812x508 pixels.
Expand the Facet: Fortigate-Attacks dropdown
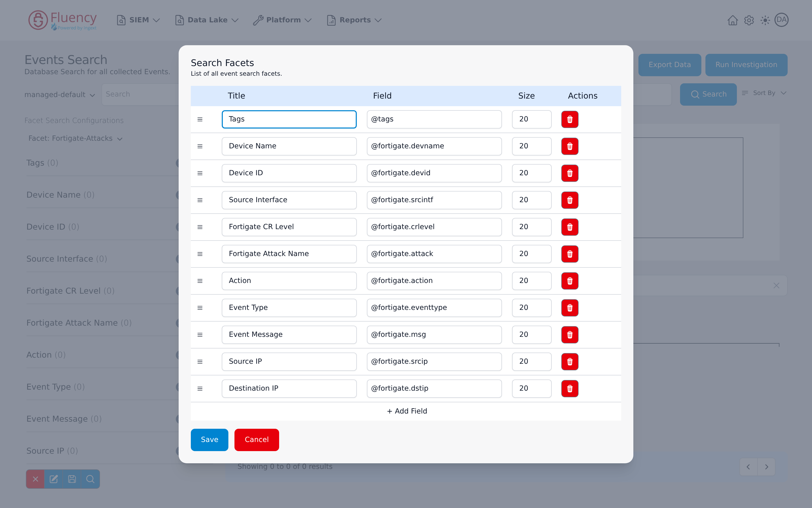pyautogui.click(x=76, y=138)
